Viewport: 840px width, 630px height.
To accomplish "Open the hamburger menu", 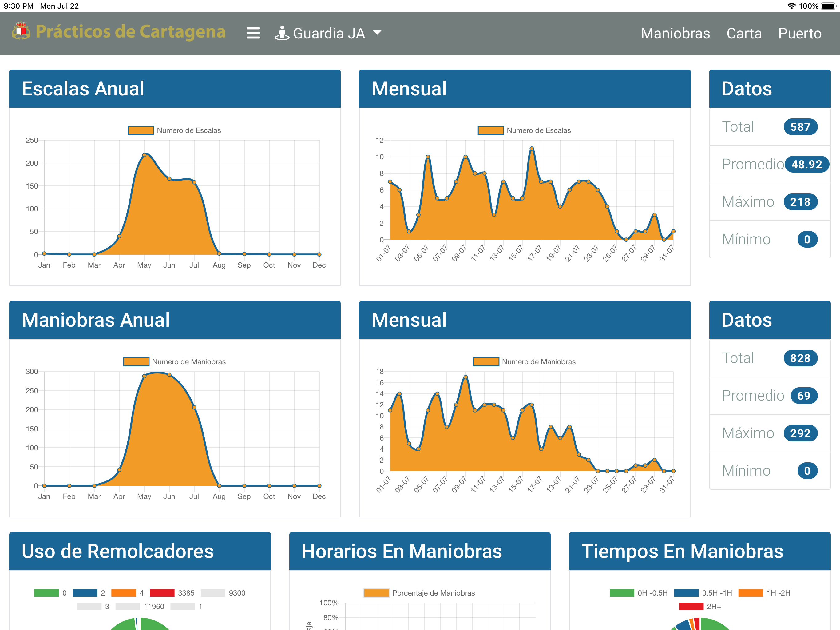I will [x=253, y=34].
